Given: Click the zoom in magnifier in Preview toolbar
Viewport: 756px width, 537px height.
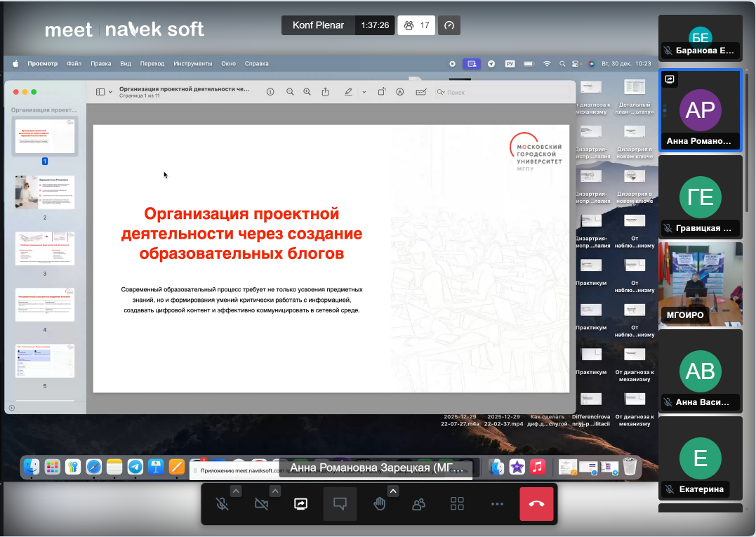Looking at the screenshot, I should pos(307,92).
